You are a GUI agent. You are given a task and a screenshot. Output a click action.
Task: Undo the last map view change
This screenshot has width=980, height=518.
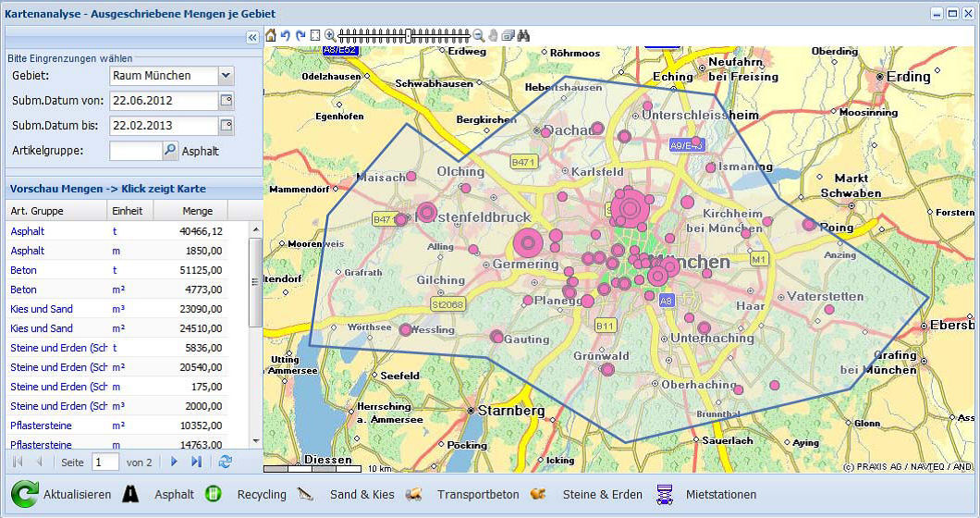tap(286, 35)
